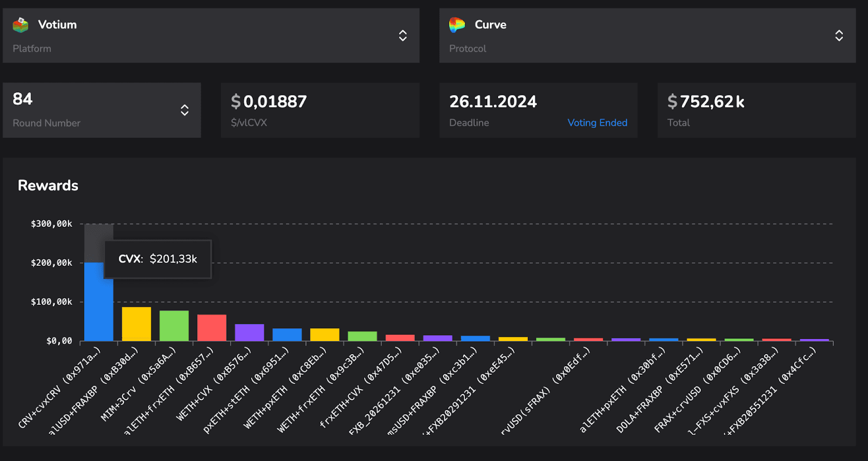The height and width of the screenshot is (461, 868).
Task: Click the Deadline label text
Action: click(x=469, y=123)
